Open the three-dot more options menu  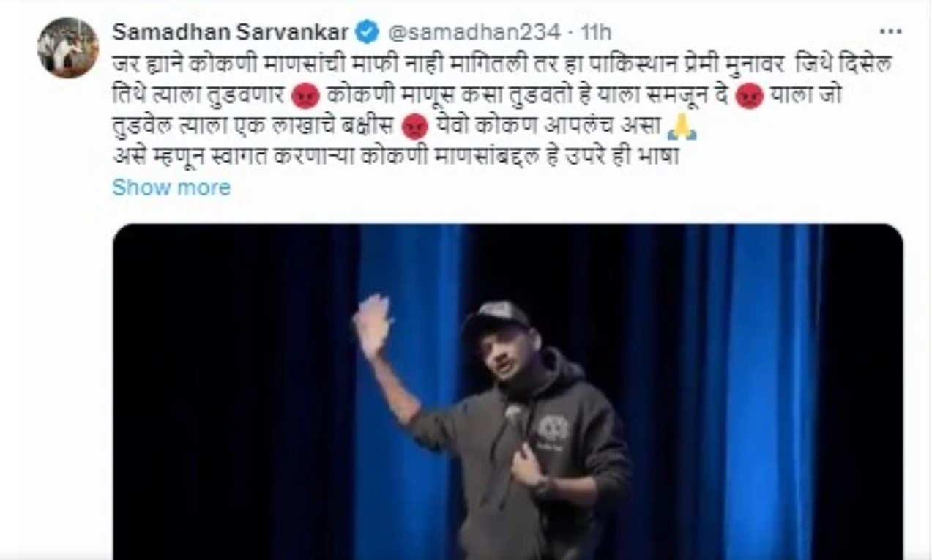coord(890,32)
